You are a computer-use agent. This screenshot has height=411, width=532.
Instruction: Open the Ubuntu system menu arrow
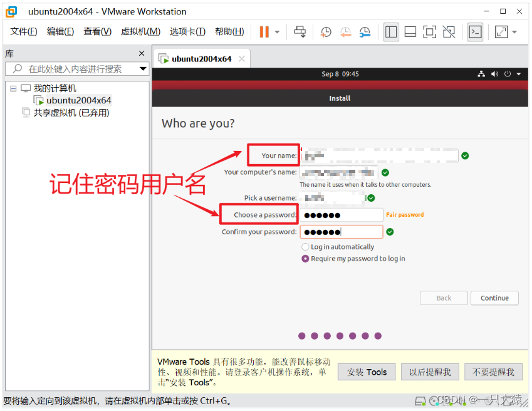[x=519, y=74]
